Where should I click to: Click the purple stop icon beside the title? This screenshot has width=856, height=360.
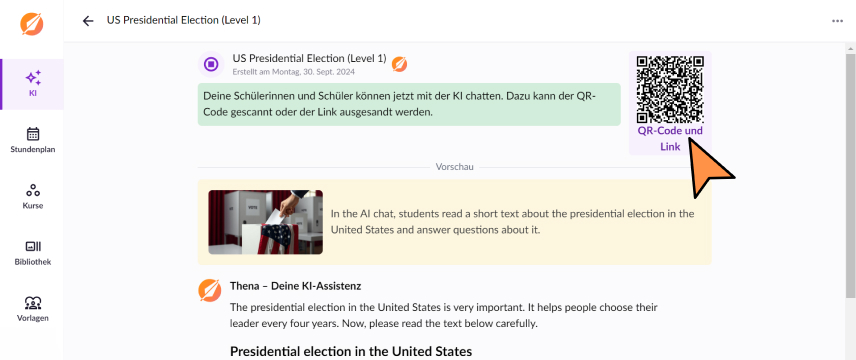tap(211, 64)
